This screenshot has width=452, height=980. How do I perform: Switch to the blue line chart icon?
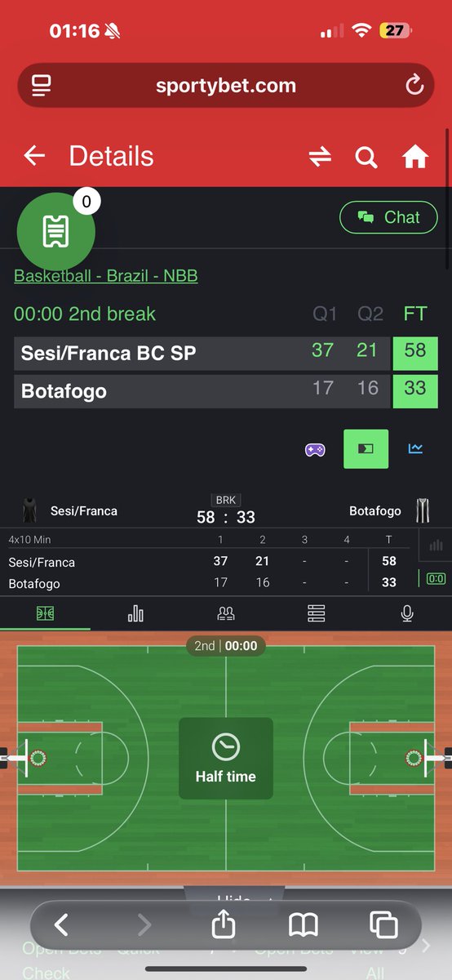click(415, 448)
